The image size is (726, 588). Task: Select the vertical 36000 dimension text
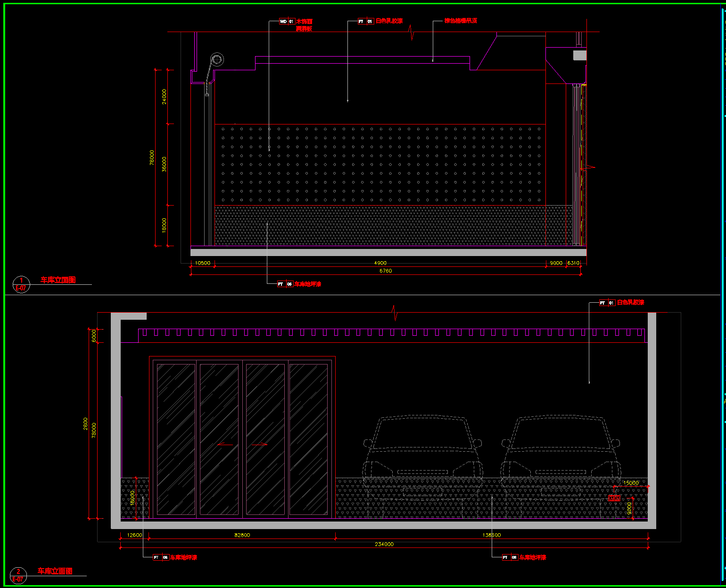click(x=164, y=164)
